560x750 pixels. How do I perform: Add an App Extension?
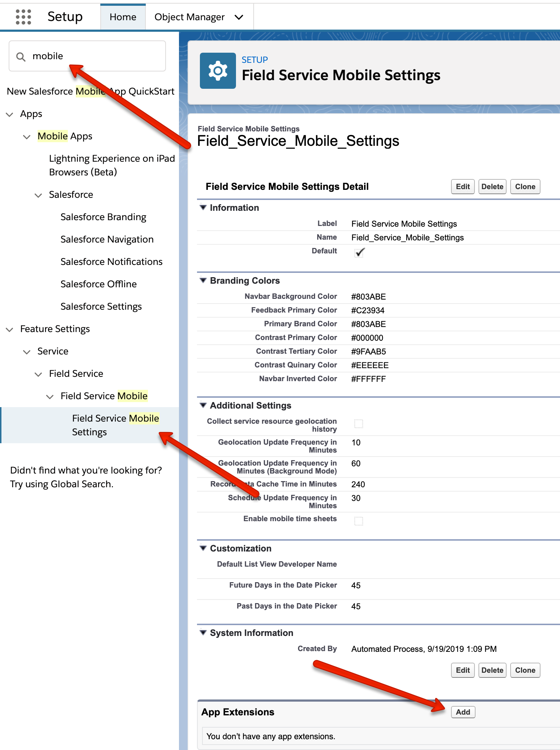[x=463, y=712]
